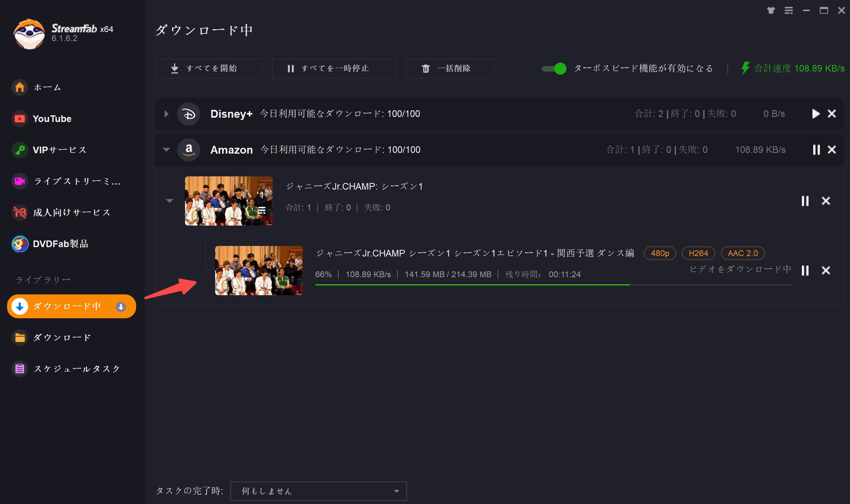Expand the Disney+ download group
Screen dimensions: 850x504
coord(167,114)
